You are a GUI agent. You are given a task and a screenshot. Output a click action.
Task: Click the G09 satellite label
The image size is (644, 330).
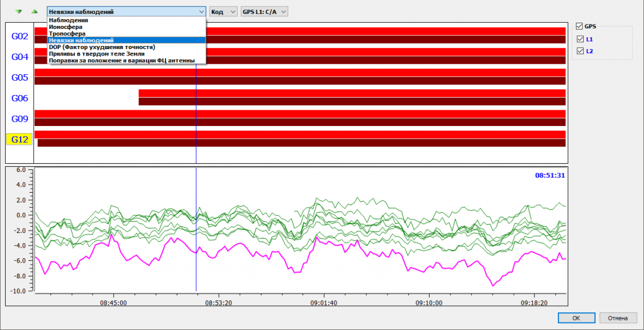coord(19,118)
